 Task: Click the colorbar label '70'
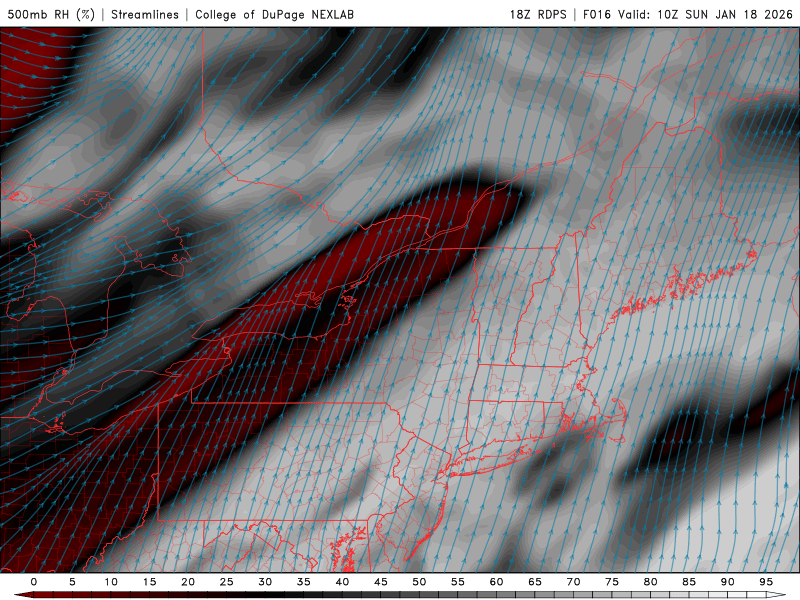(x=573, y=582)
